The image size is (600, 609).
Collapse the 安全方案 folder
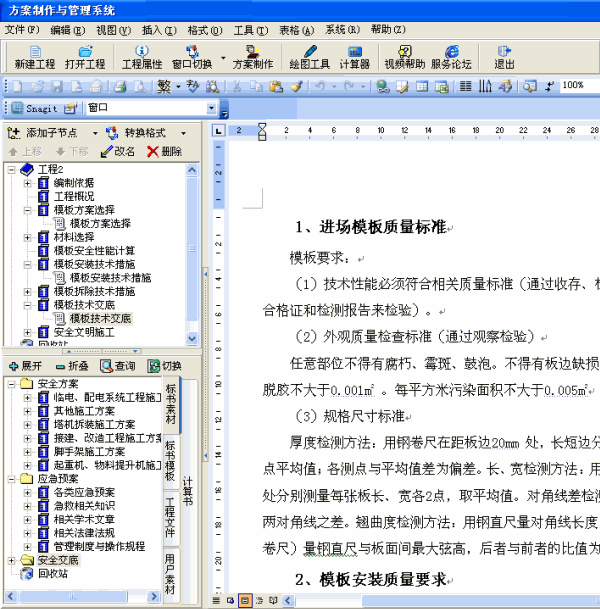coord(11,384)
